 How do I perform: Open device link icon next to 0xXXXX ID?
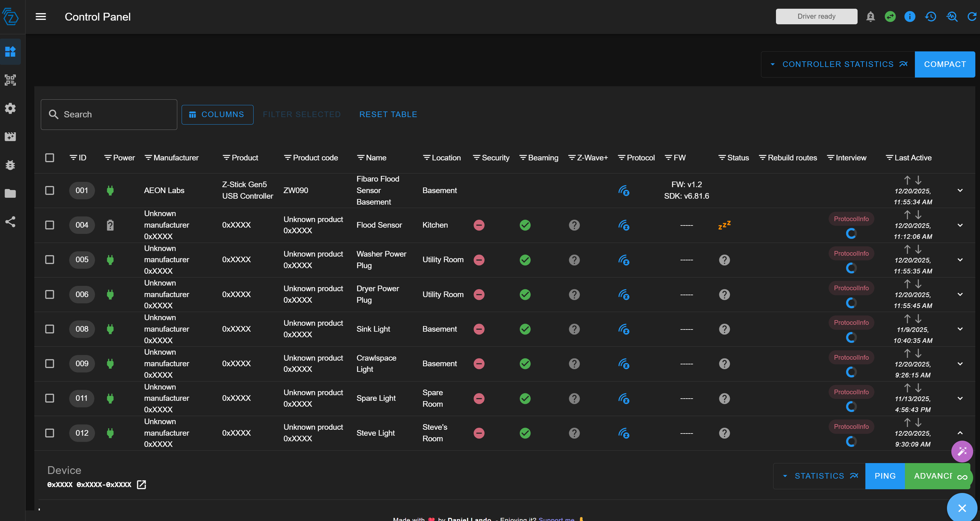pos(141,485)
